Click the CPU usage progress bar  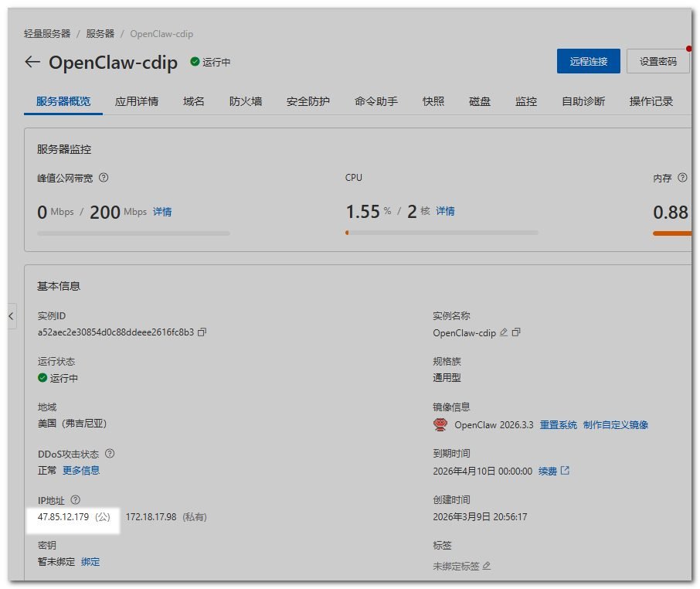(442, 233)
